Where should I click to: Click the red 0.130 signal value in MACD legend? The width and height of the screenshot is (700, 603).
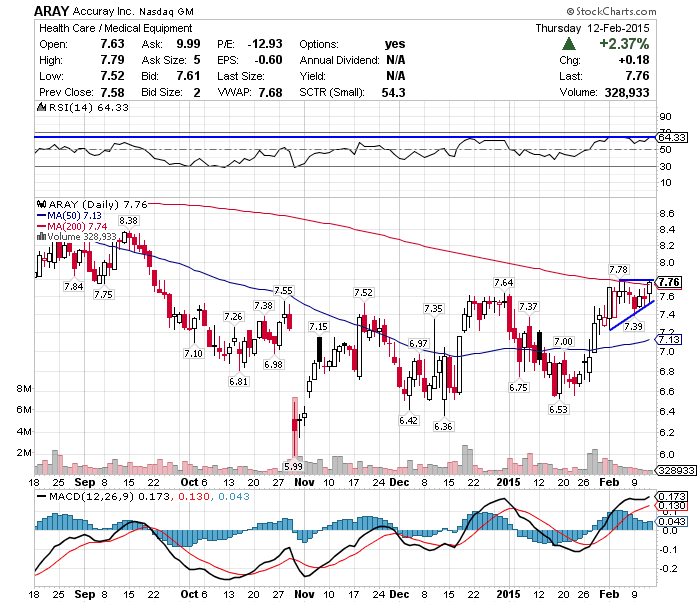pos(193,497)
